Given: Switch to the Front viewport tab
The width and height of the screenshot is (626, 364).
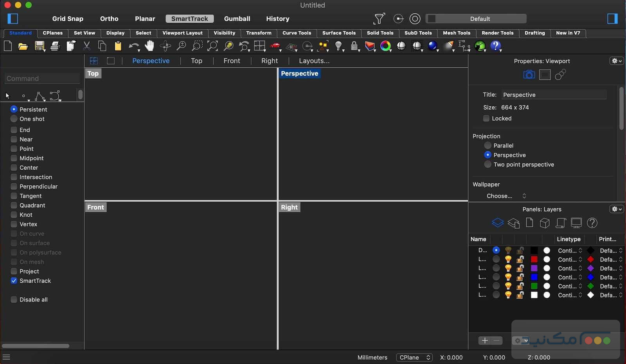Looking at the screenshot, I should tap(232, 61).
